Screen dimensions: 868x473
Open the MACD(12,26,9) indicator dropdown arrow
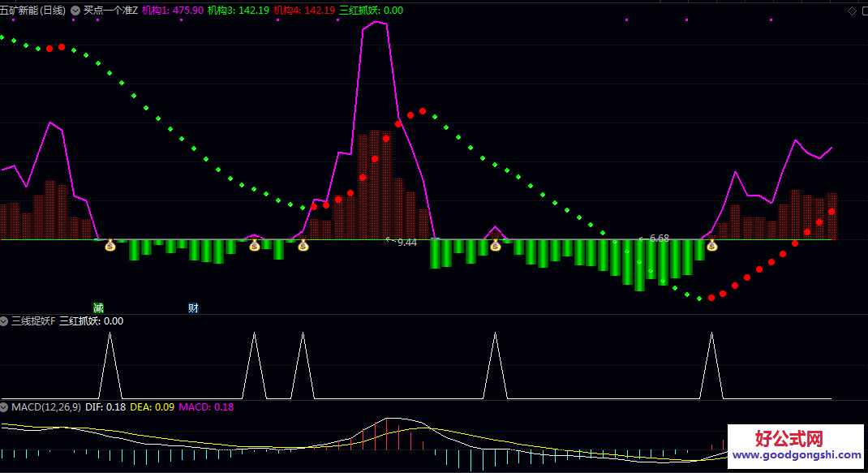click(x=5, y=407)
